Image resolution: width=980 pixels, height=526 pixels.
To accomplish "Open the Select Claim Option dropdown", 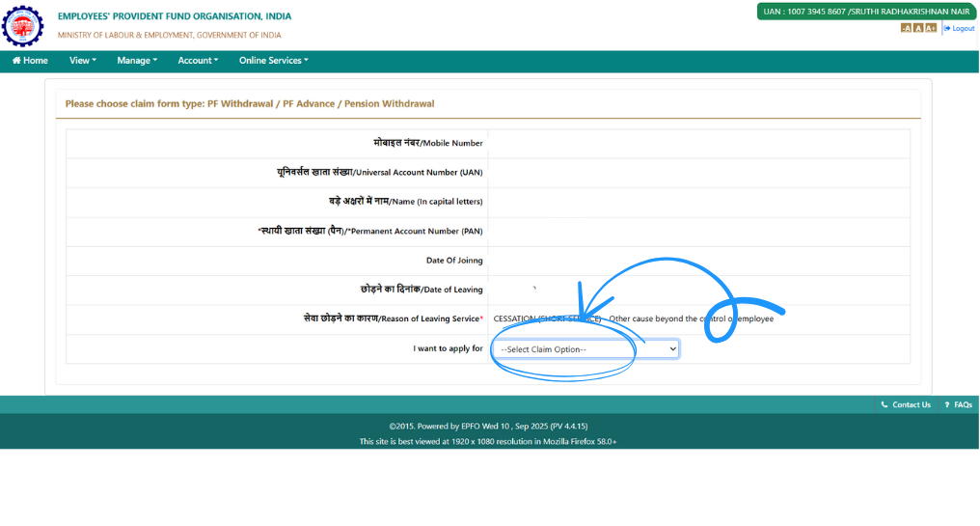I will [585, 348].
